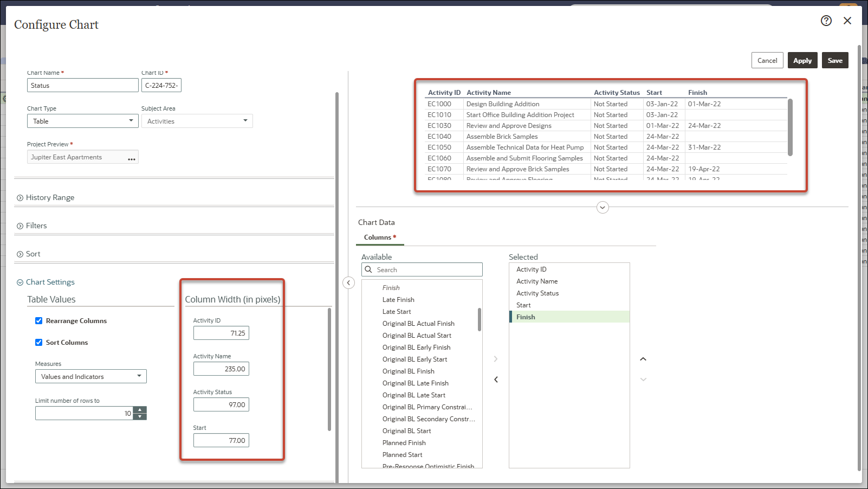
Task: Select Activity ID in Selected list
Action: coord(569,269)
